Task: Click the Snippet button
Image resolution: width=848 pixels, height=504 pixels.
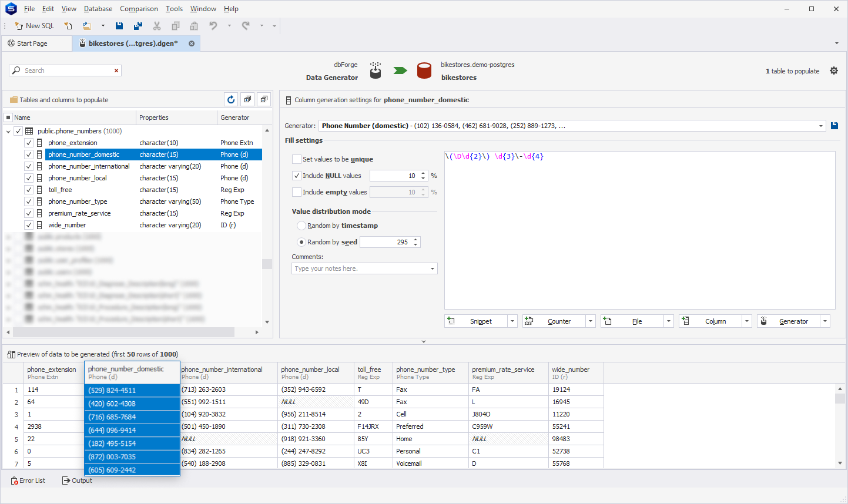Action: [x=475, y=321]
